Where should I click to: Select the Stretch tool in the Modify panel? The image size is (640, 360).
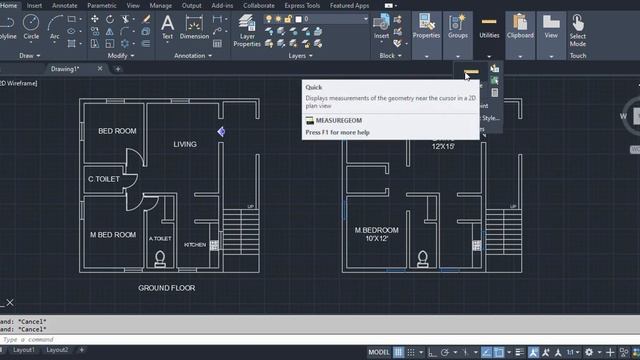95,43
